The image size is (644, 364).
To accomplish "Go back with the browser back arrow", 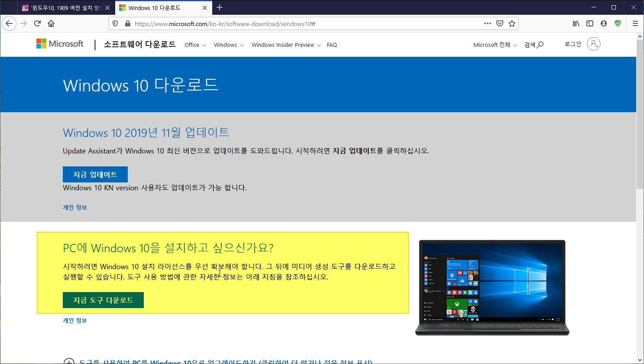I will tap(9, 23).
